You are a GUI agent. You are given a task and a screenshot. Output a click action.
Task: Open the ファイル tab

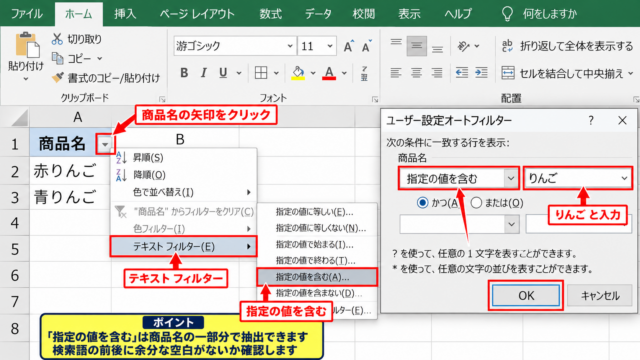[x=27, y=14]
